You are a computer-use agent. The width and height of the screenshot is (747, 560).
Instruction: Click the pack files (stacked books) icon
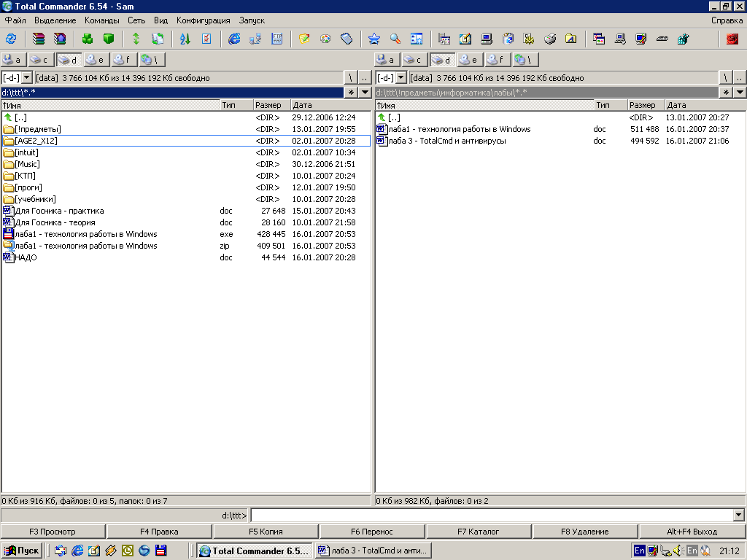point(39,39)
